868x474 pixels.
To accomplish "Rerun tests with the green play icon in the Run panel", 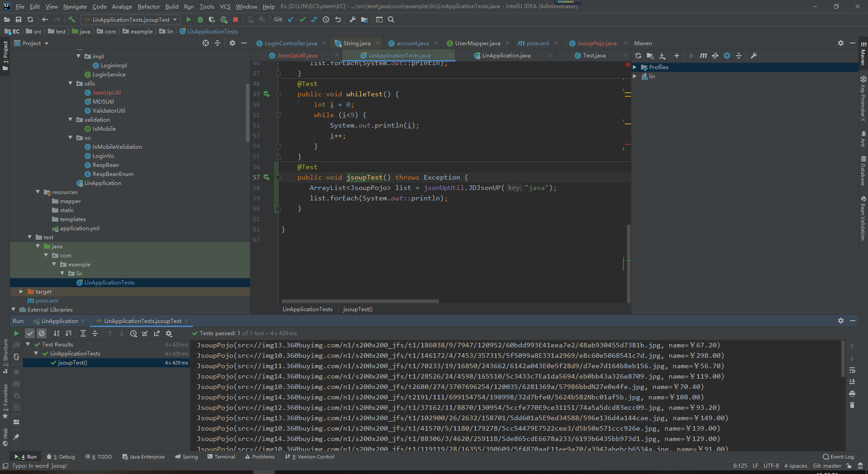I will coord(16,333).
